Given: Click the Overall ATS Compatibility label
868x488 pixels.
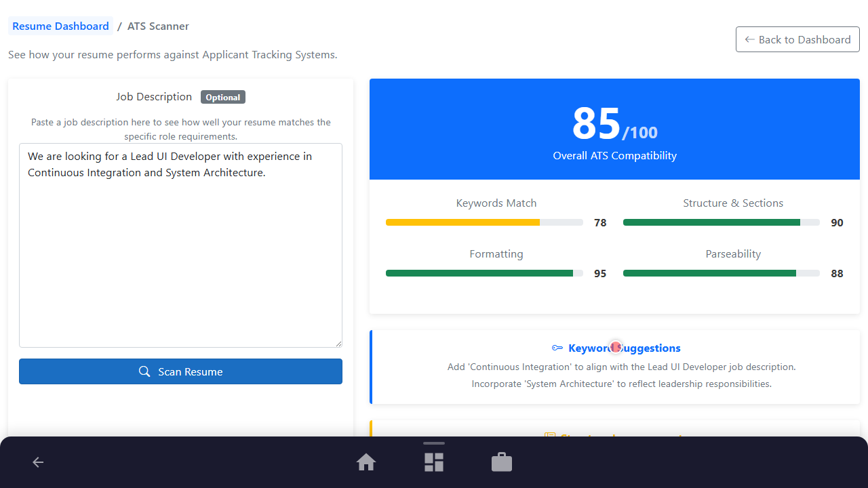Looking at the screenshot, I should (x=615, y=156).
